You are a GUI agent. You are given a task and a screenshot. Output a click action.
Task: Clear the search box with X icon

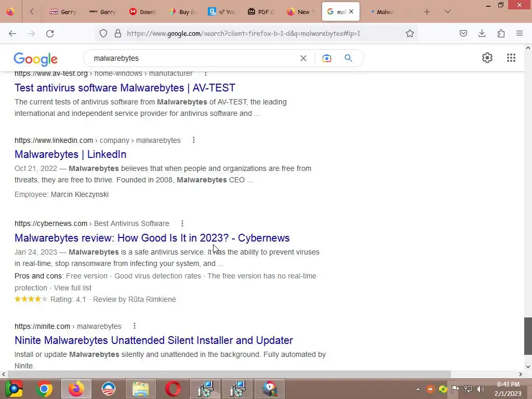pos(303,58)
